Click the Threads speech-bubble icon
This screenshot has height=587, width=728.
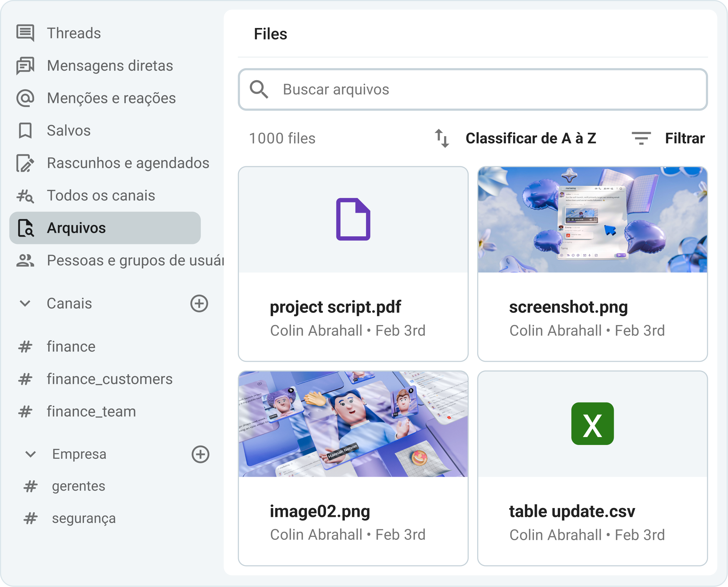click(x=25, y=33)
